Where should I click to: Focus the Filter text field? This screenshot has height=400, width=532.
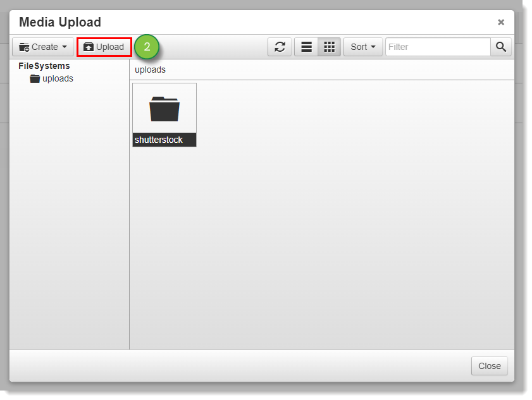pos(438,47)
